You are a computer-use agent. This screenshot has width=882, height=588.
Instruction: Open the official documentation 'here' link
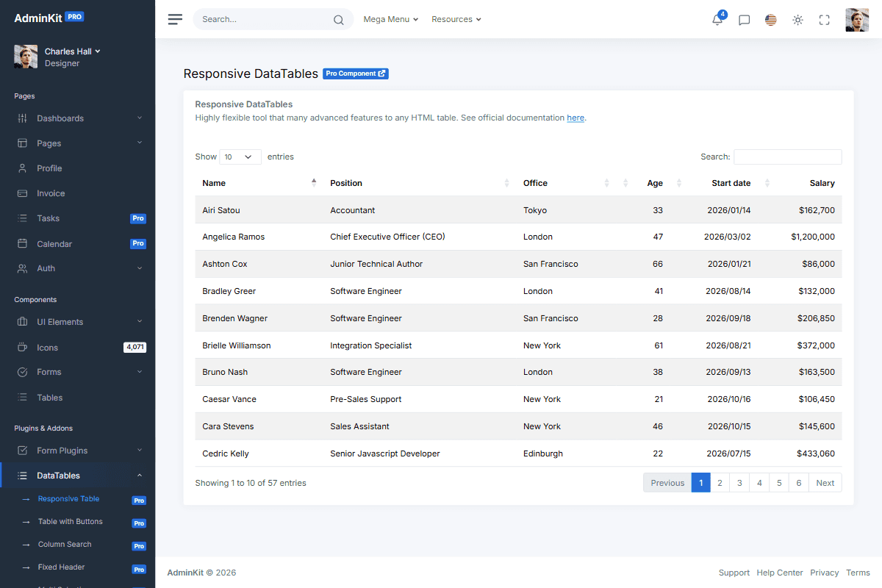click(x=576, y=118)
